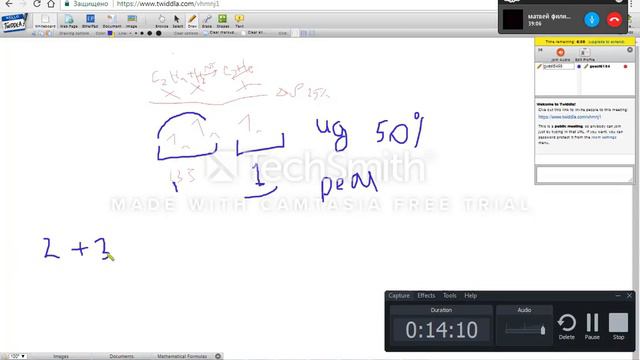Open the Whiteboard tool in Twiddla
This screenshot has height=360, width=640.
[45, 20]
